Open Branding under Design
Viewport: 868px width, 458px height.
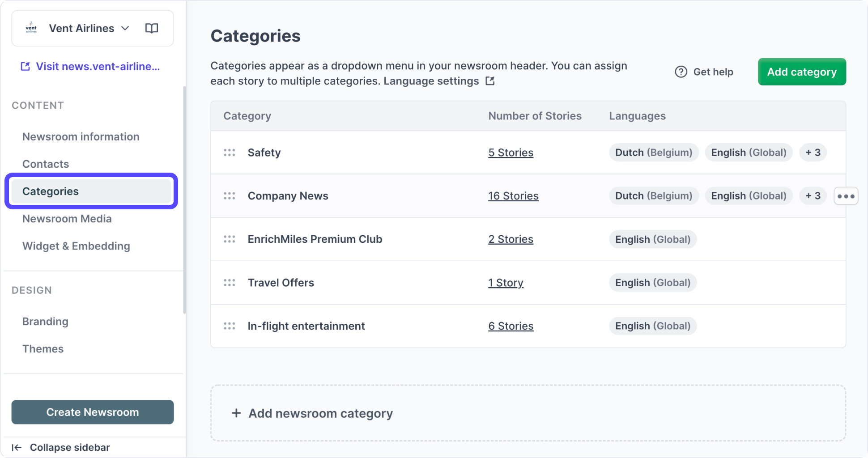45,322
